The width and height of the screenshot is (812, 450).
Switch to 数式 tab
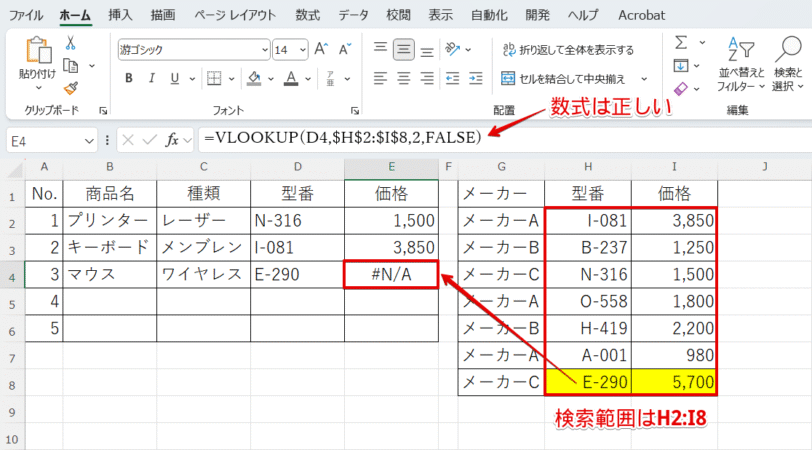coord(308,15)
